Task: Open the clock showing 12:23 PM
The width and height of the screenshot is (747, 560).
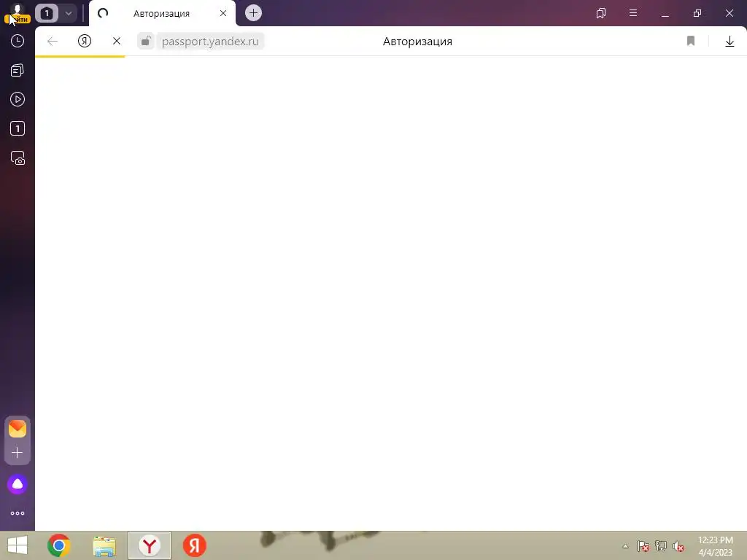Action: pyautogui.click(x=716, y=546)
